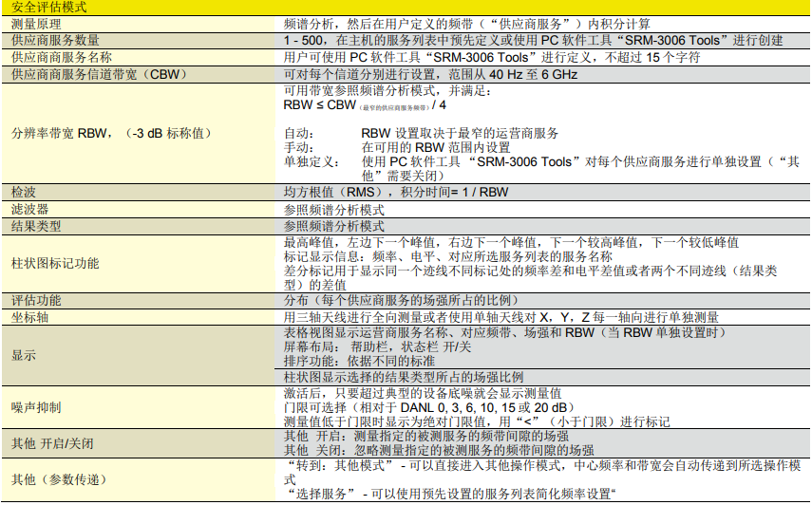
Task: Click the 安全评估模式 table header
Action: [x=49, y=7]
